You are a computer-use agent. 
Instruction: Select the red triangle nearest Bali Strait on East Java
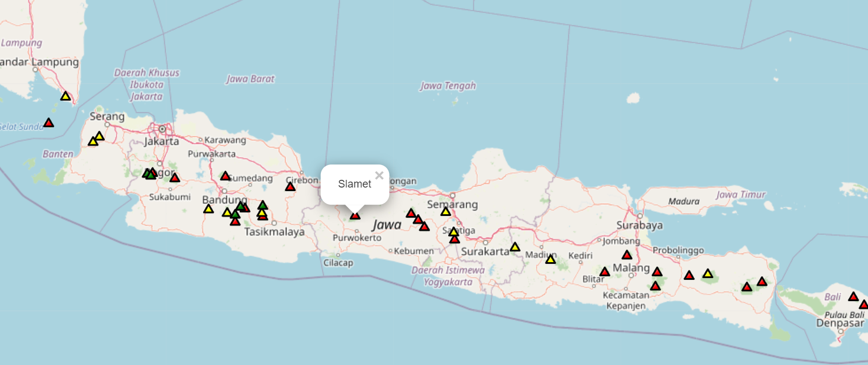[x=762, y=282]
